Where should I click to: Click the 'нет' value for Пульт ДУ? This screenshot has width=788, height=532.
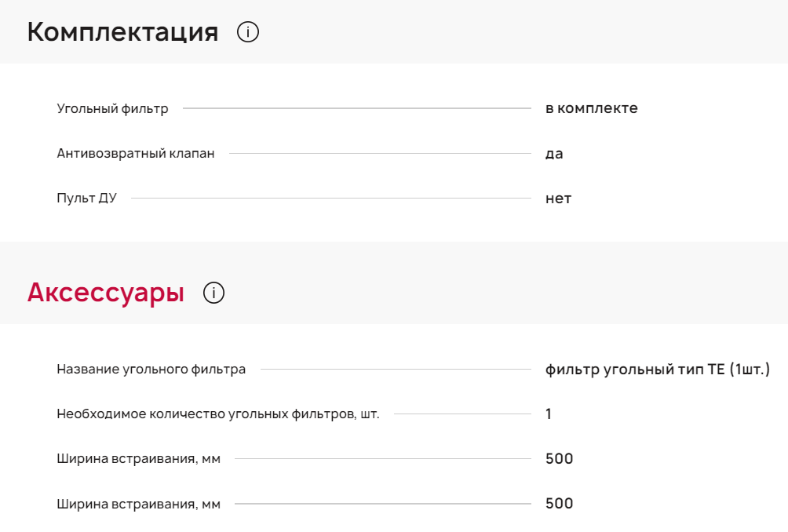tap(558, 199)
